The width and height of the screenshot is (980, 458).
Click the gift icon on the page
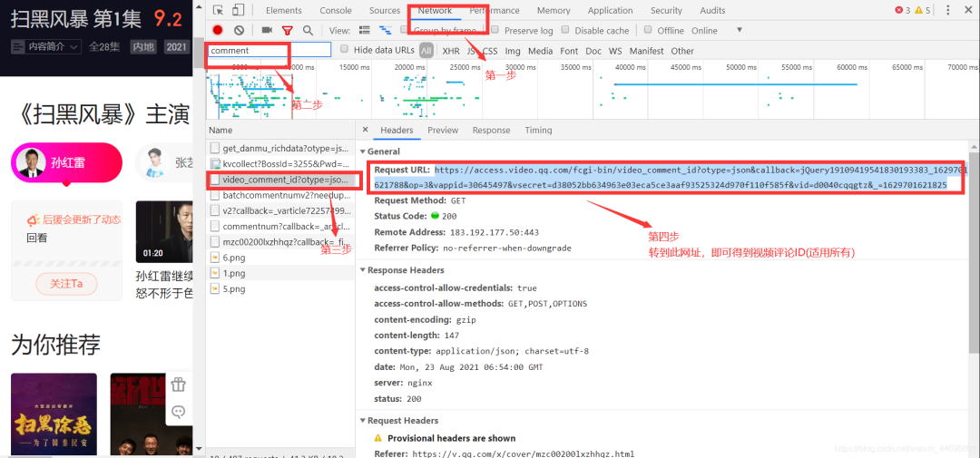click(179, 385)
